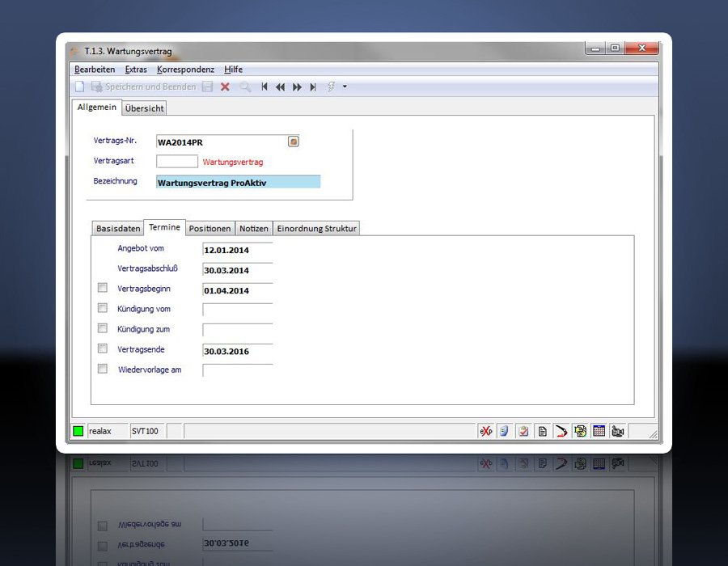Viewport: 728px width, 566px height.
Task: Switch to the Allgemein tab
Action: pyautogui.click(x=96, y=108)
